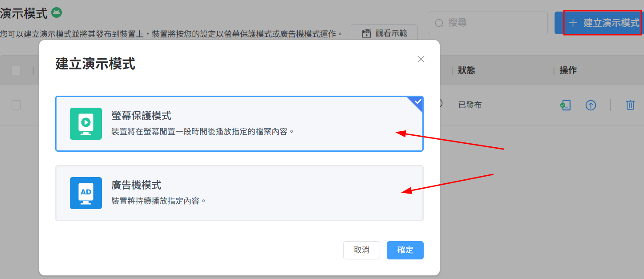The image size is (644, 279).
Task: Choose the 廣告機模式 option card
Action: [239, 193]
